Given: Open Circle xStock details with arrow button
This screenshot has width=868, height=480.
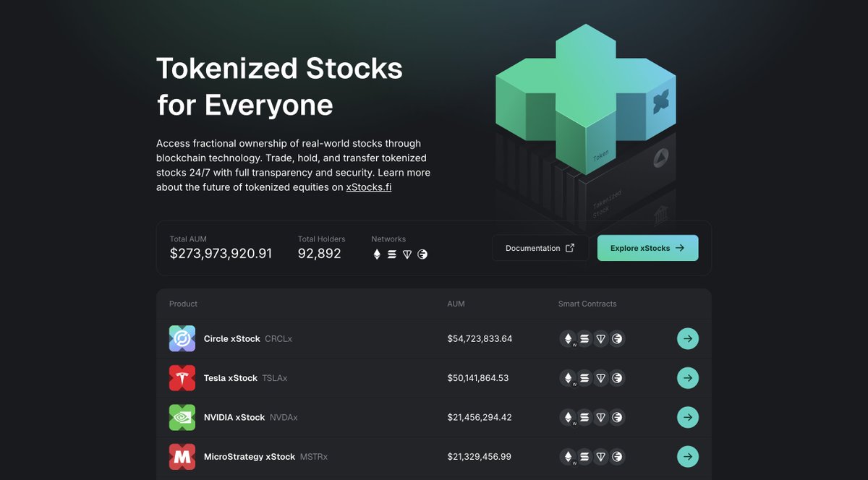Looking at the screenshot, I should (688, 338).
